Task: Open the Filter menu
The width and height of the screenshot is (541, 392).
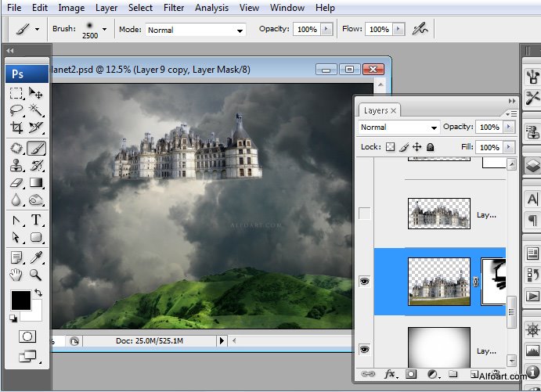Action: [174, 8]
